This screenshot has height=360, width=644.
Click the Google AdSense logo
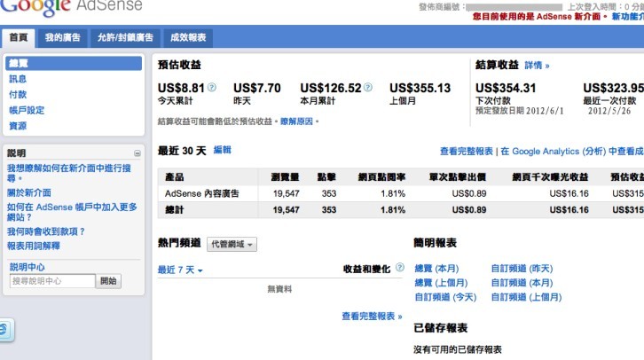point(72,6)
